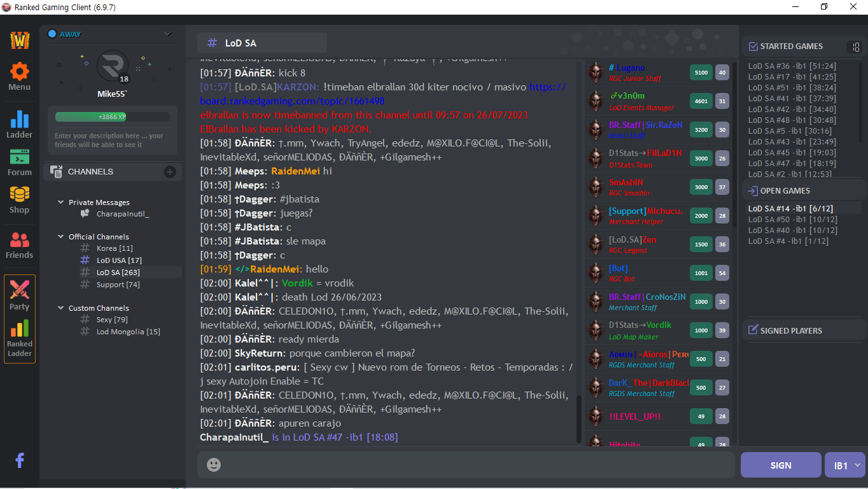868x489 pixels.
Task: Click the Started Games checkbox icon
Action: pos(753,46)
